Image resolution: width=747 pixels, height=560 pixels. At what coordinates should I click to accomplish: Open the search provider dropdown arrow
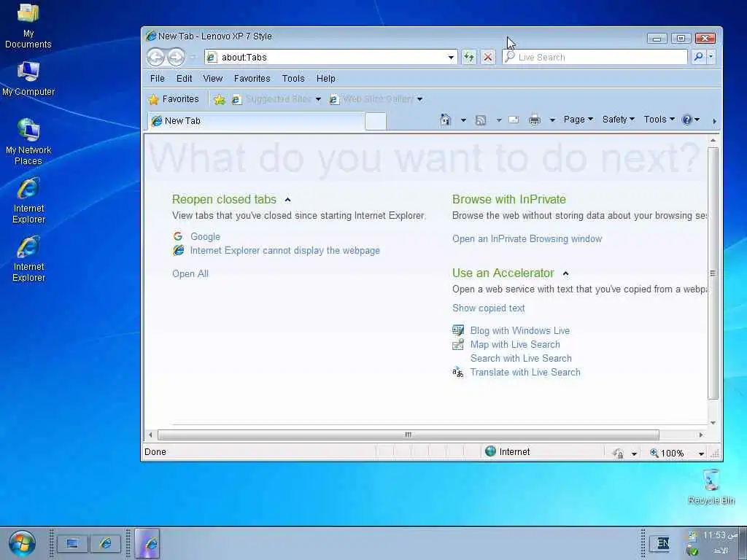(x=711, y=57)
